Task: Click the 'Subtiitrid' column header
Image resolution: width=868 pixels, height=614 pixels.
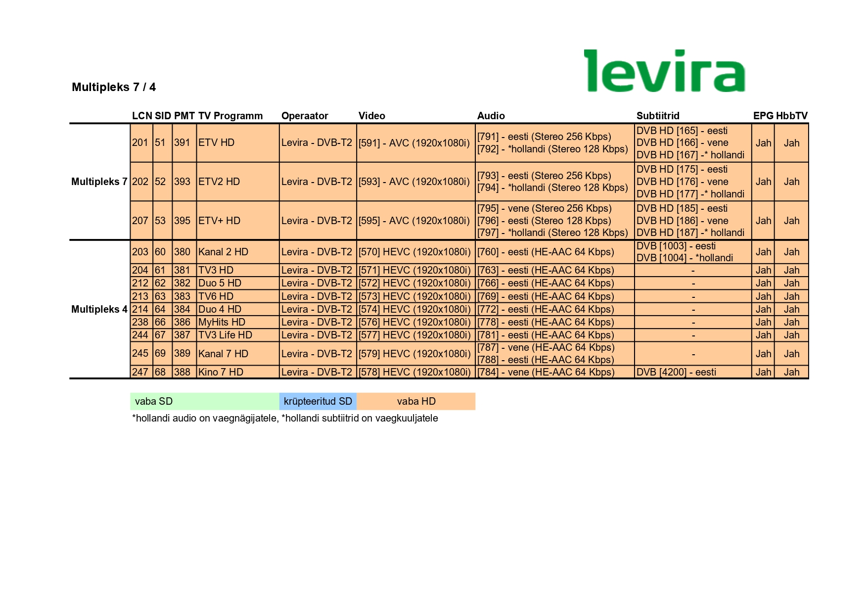Action: [x=658, y=116]
